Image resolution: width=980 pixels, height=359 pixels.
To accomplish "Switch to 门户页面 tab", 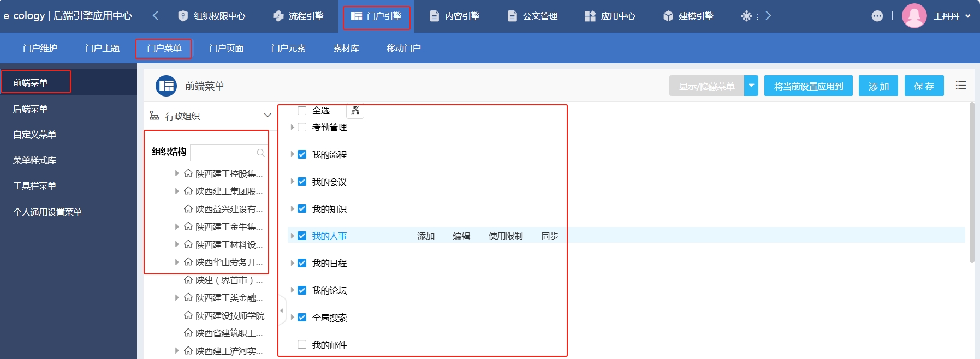I will click(227, 48).
